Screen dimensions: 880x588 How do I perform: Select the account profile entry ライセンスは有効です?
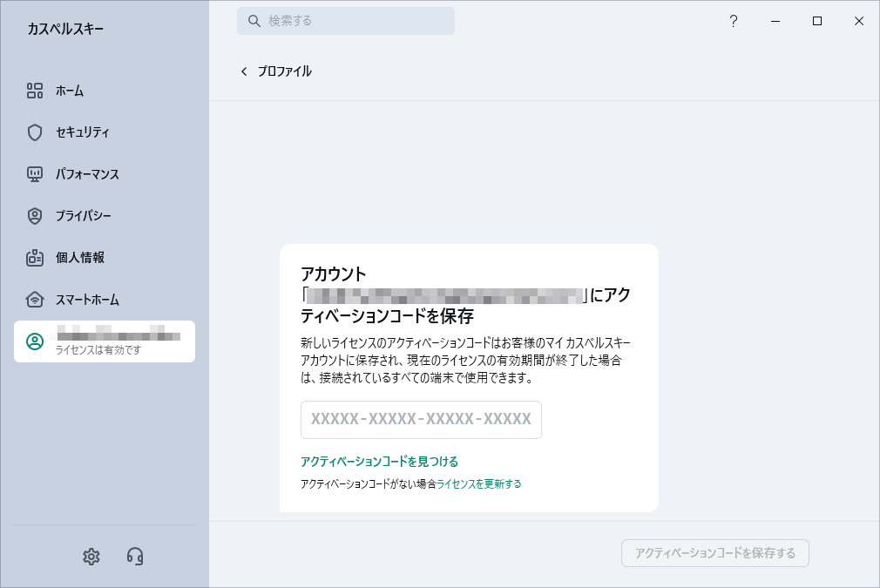105,341
